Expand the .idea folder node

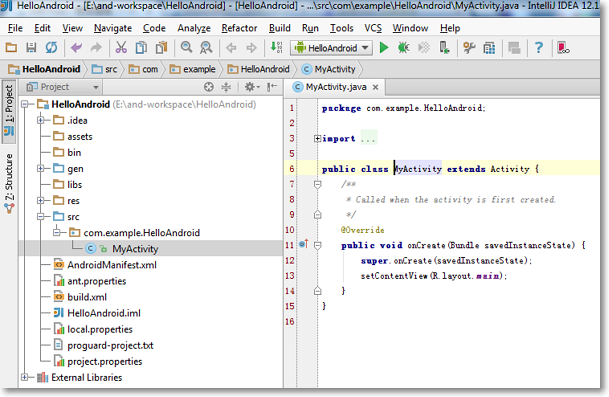pos(41,120)
